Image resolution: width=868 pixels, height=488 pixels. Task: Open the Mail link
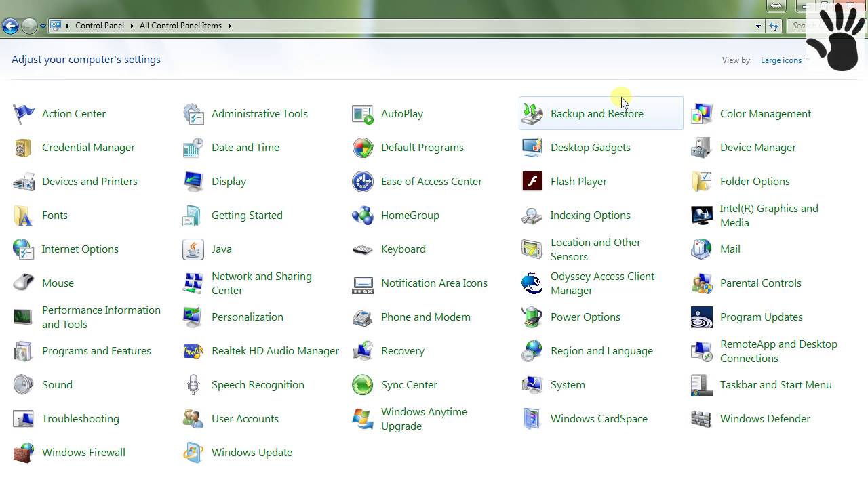(x=730, y=249)
